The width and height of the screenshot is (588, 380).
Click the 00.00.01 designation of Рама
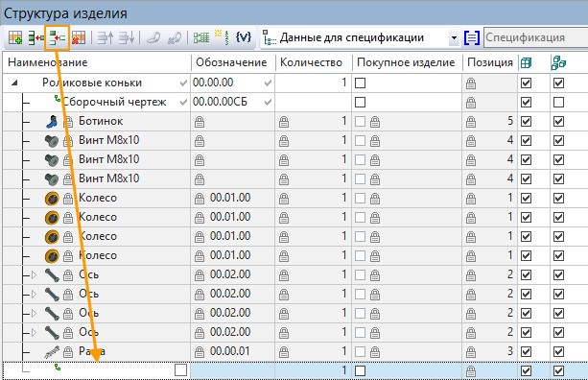[x=230, y=351]
